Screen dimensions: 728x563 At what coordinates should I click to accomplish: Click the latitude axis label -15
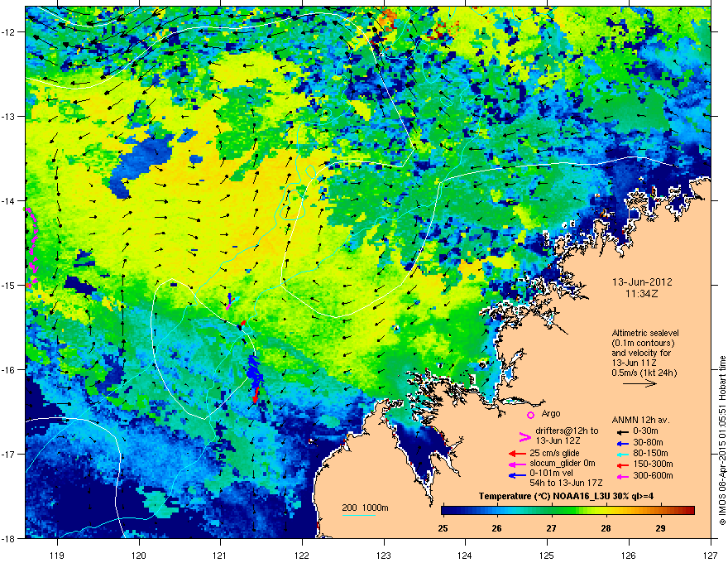tap(8, 285)
